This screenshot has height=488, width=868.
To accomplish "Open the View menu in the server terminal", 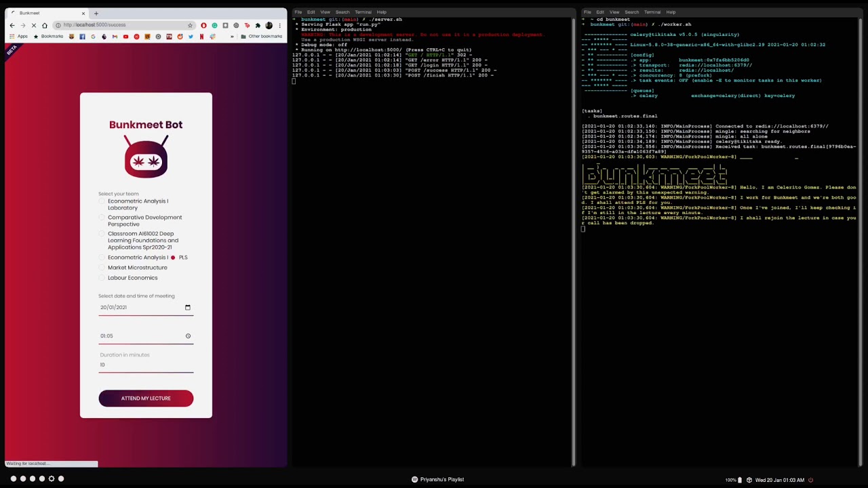I will [325, 12].
